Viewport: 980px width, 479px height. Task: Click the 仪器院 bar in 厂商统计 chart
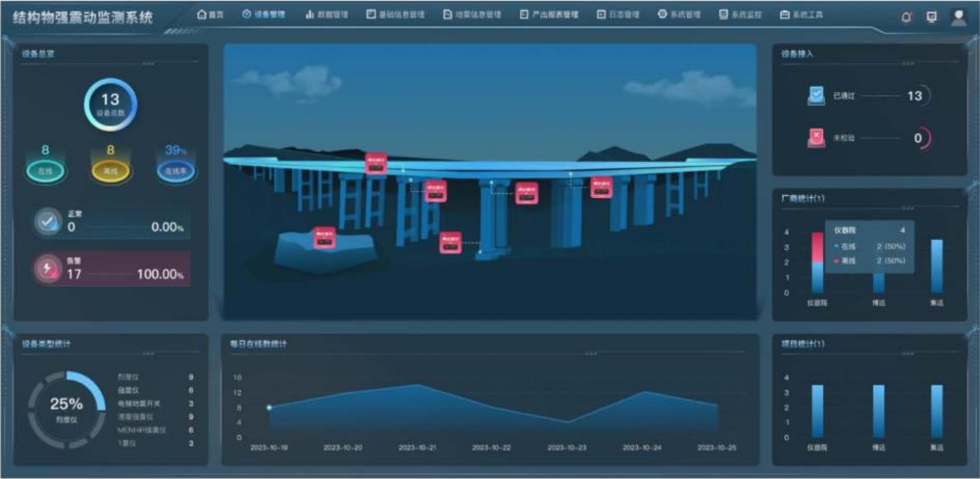point(817,262)
